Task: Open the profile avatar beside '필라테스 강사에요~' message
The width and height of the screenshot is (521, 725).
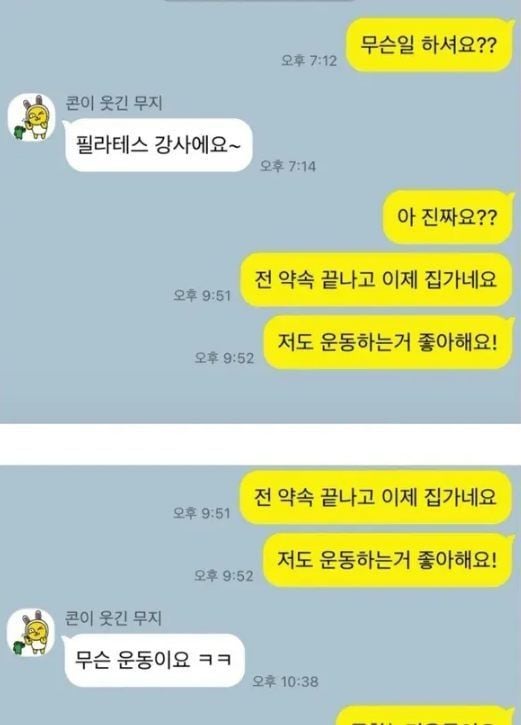Action: point(31,117)
